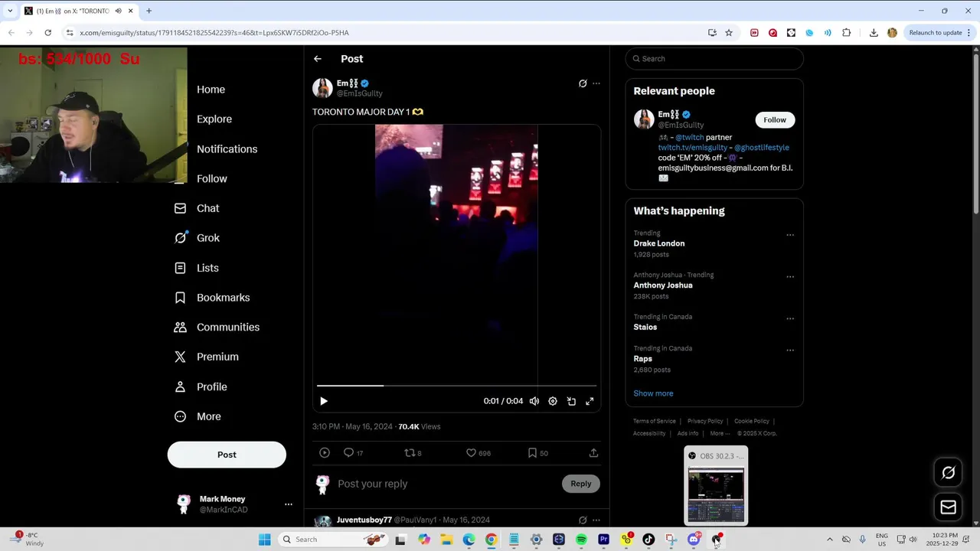Image resolution: width=980 pixels, height=551 pixels.
Task: Play the Toronto Major video
Action: click(x=324, y=401)
